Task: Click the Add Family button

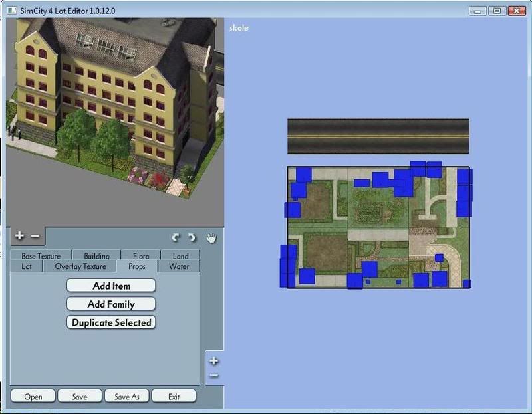Action: point(111,304)
